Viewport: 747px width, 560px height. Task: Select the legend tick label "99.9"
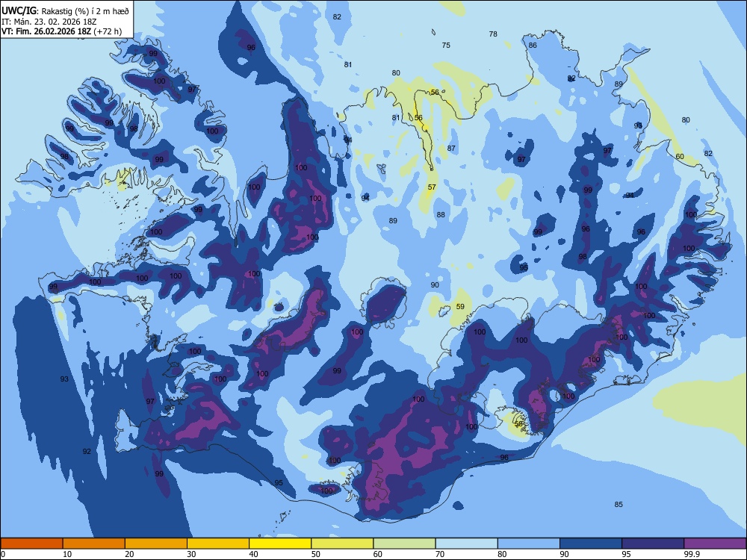[x=691, y=554]
